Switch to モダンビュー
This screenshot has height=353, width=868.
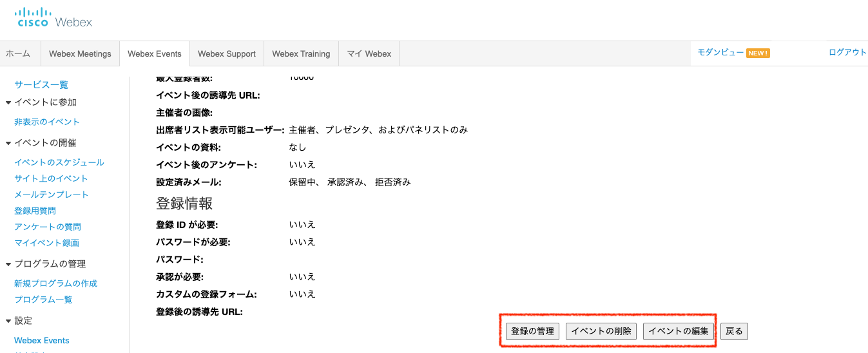click(x=720, y=53)
